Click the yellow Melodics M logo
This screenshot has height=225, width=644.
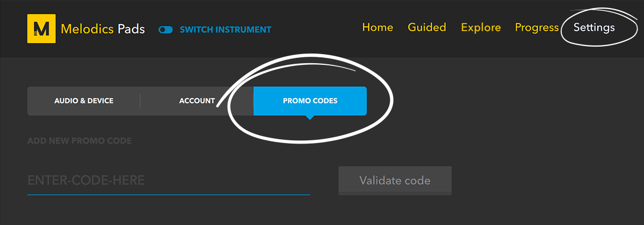tap(42, 29)
